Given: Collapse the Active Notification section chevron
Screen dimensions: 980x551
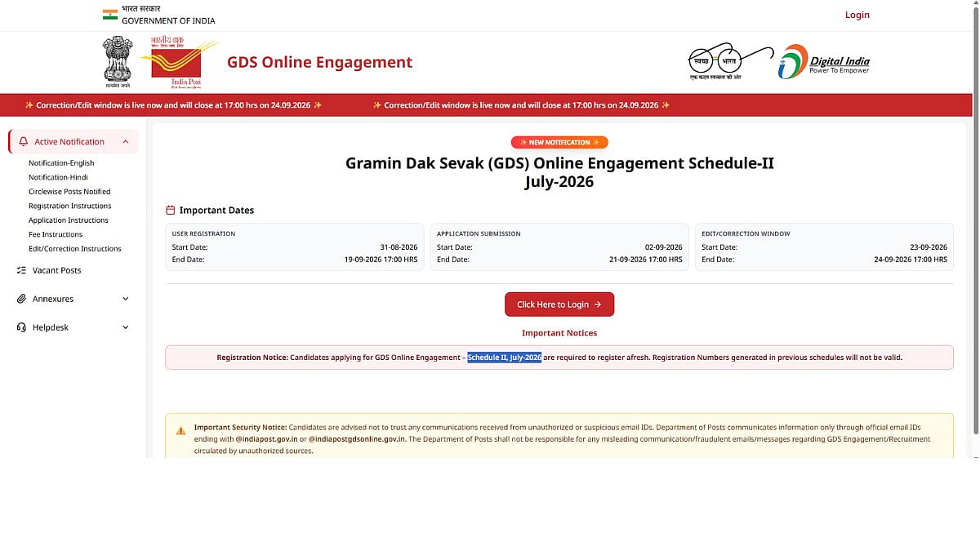Looking at the screenshot, I should (x=126, y=142).
